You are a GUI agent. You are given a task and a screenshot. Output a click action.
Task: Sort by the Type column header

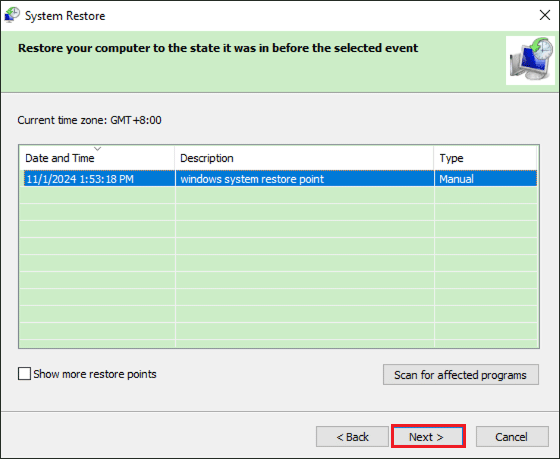[x=486, y=158]
